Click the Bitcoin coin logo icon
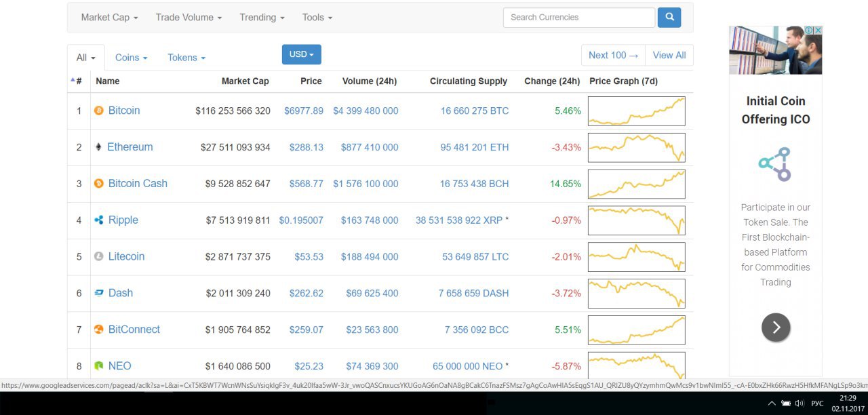Viewport: 868px width, 415px height. pos(99,111)
